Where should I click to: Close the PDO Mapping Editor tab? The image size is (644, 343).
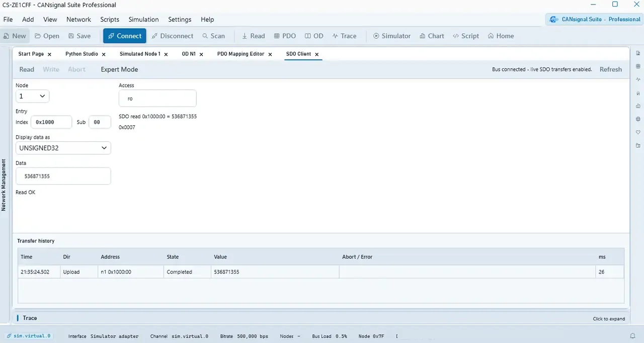coord(270,54)
